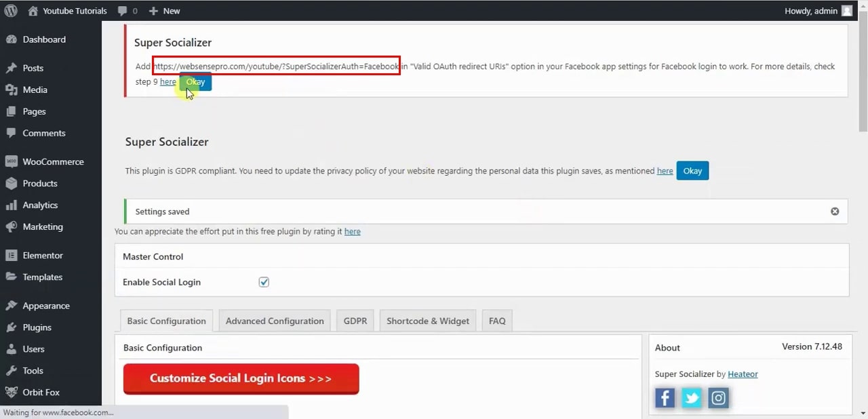Open Heateor Facebook icon in About box
This screenshot has width=868, height=419.
tap(665, 398)
